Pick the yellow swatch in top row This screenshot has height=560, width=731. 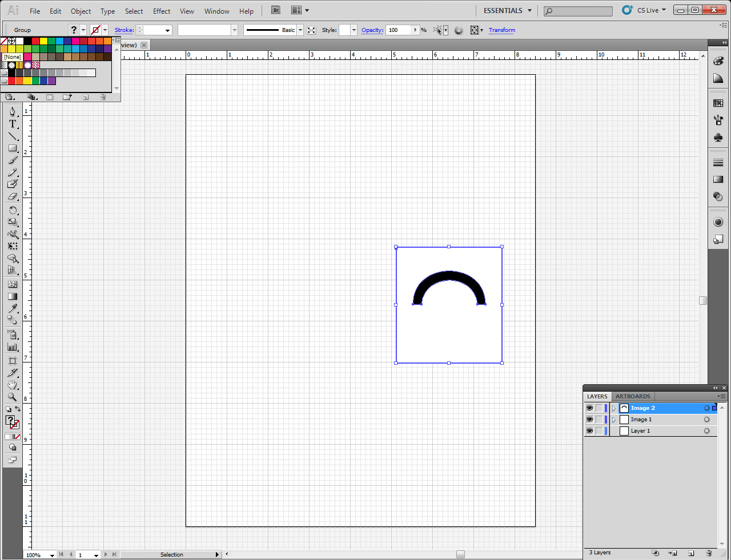click(x=43, y=41)
